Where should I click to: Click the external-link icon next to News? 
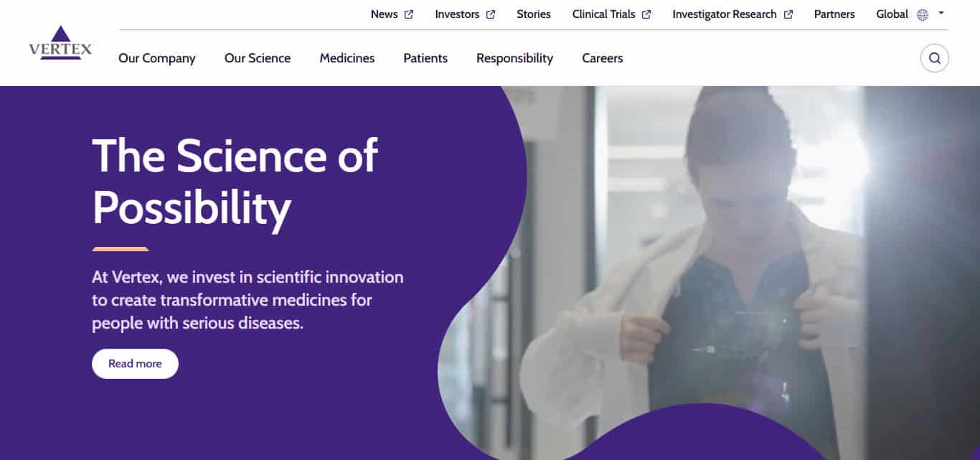click(409, 14)
